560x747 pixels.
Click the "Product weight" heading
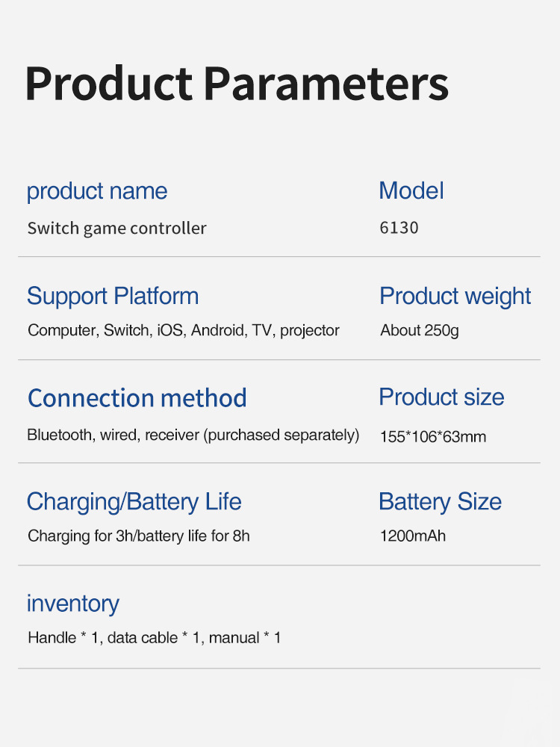[455, 296]
